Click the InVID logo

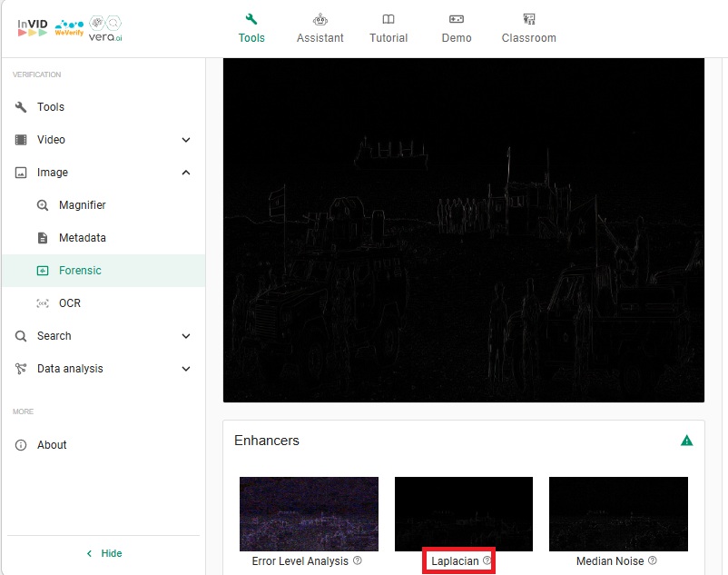(x=33, y=26)
